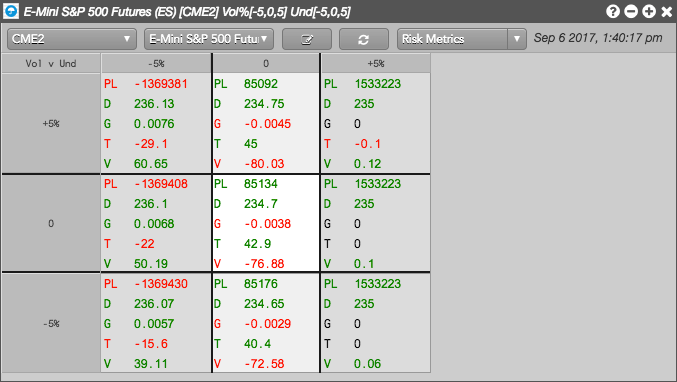The height and width of the screenshot is (382, 677).
Task: Click PL value 85134 in center cell
Action: [x=261, y=184]
